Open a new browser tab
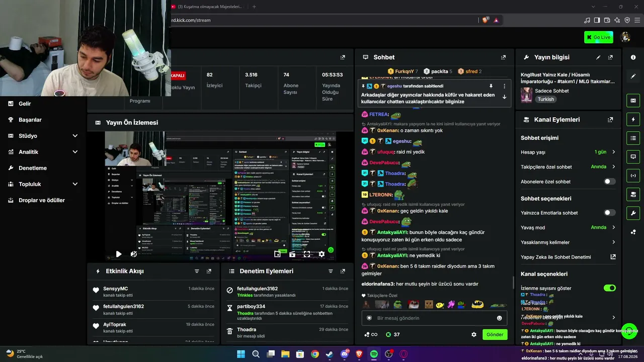 254,7
